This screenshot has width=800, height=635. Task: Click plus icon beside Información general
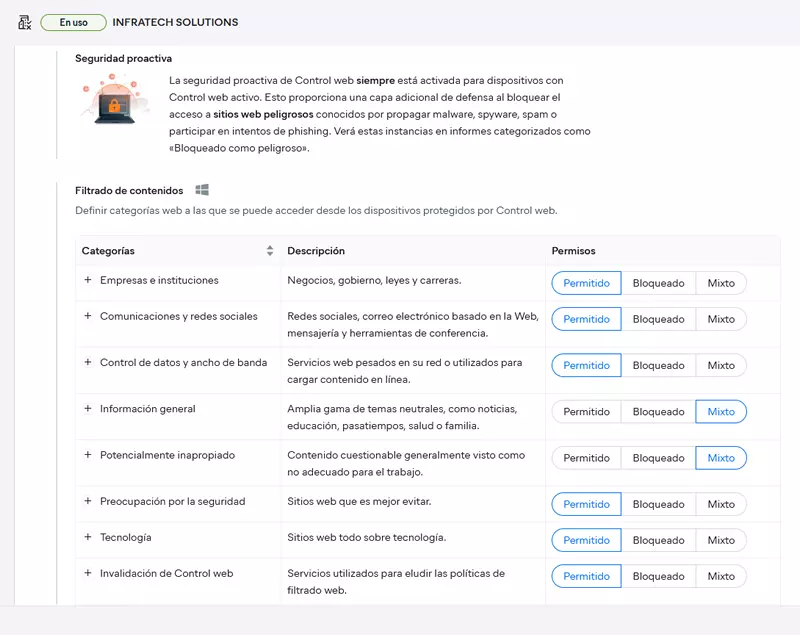pyautogui.click(x=88, y=409)
